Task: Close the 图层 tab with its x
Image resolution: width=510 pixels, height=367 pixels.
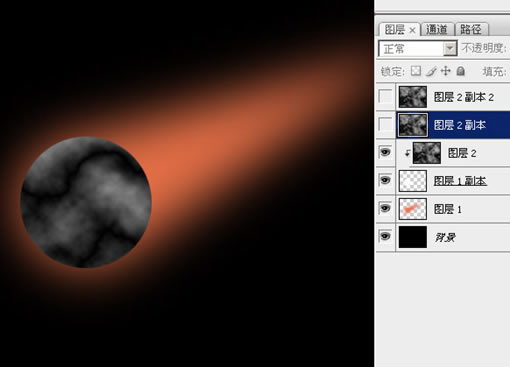Action: tap(412, 30)
